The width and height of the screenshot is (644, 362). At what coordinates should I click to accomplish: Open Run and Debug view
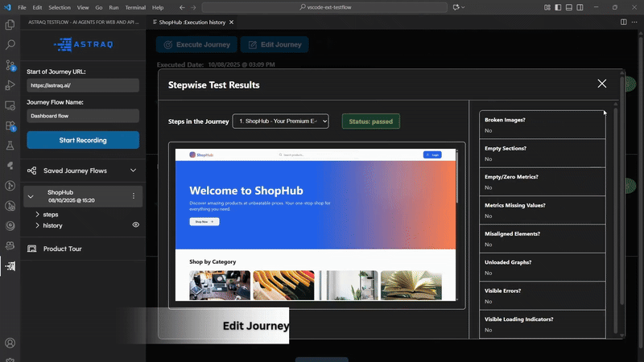pos(10,85)
